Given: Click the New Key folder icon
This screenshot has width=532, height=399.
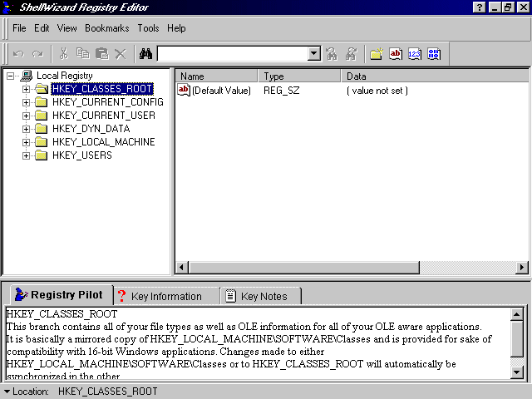Looking at the screenshot, I should tap(377, 54).
